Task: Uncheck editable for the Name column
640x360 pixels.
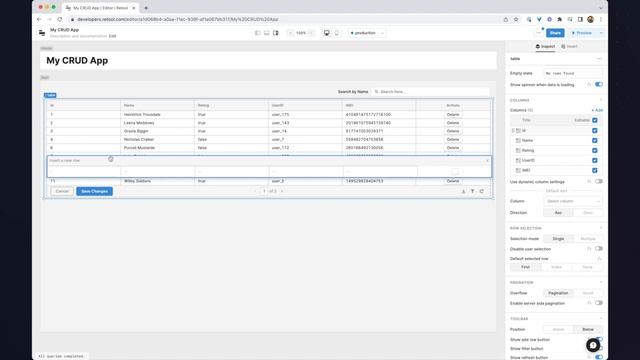Action: pos(595,140)
